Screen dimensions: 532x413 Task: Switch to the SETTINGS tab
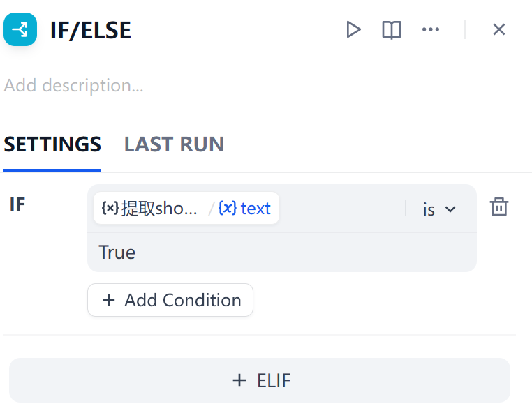pos(52,144)
